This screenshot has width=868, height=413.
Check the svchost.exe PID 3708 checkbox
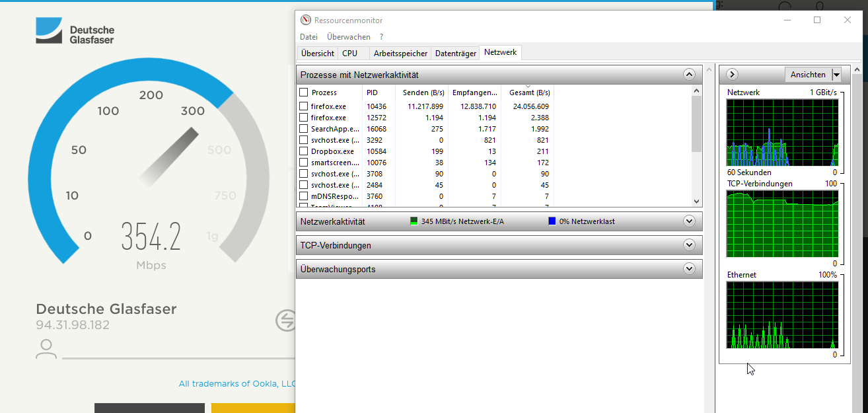click(303, 174)
